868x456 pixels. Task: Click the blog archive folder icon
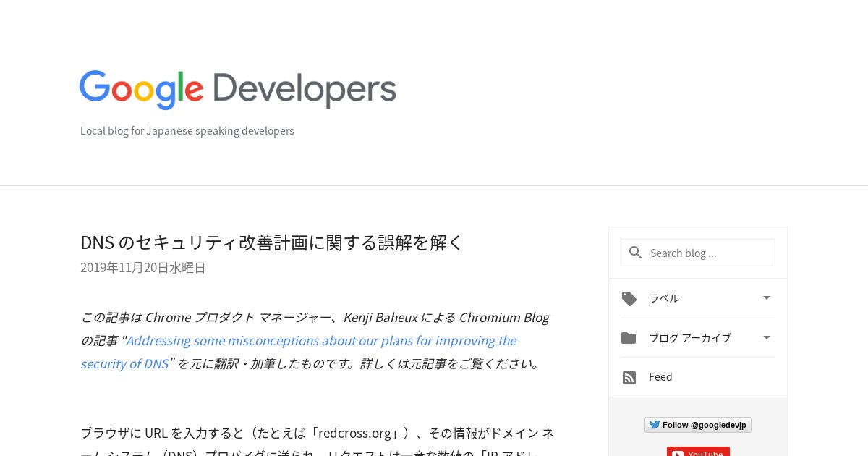tap(629, 338)
